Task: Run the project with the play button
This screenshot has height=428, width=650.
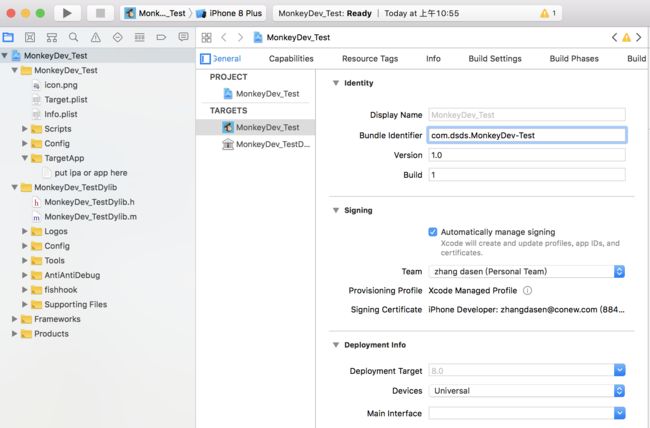Action: pos(67,13)
